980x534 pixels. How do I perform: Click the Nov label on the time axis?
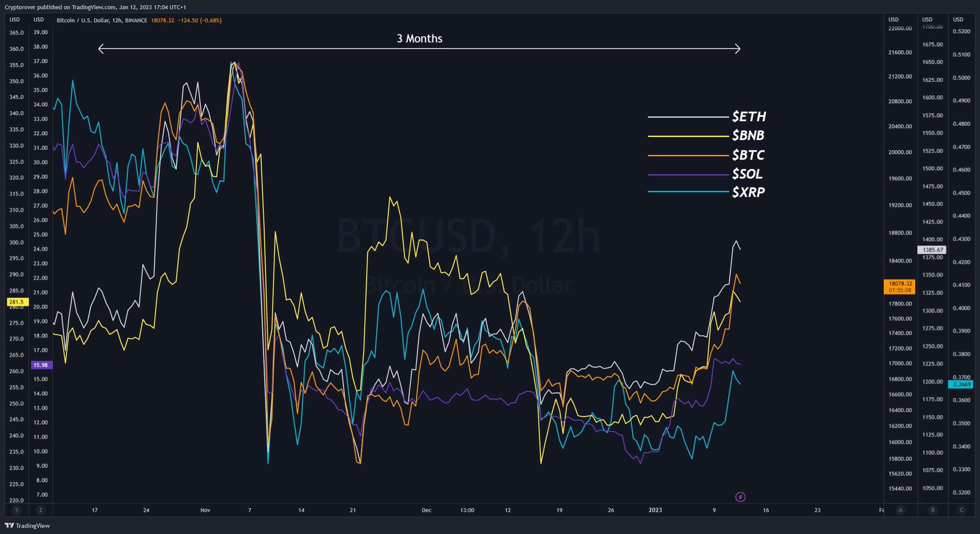[205, 510]
